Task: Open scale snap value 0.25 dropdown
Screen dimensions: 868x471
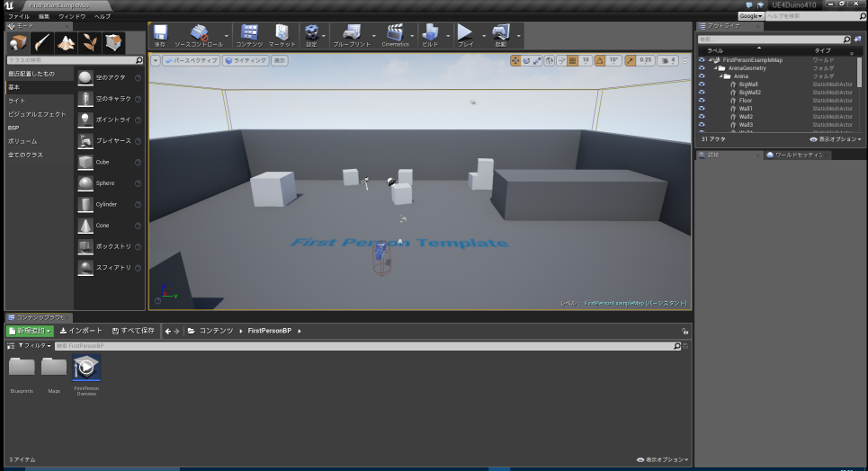Action: (646, 61)
